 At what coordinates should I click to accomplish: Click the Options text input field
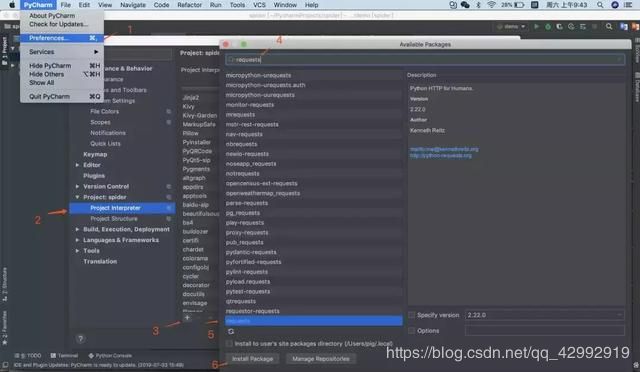(544, 330)
